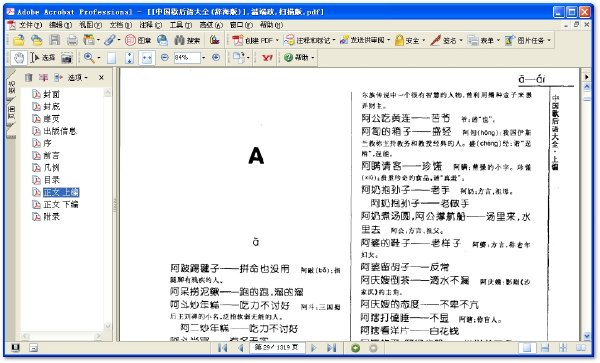600x363 pixels.
Task: Open the 文档 (Document) menu
Action: point(121,25)
